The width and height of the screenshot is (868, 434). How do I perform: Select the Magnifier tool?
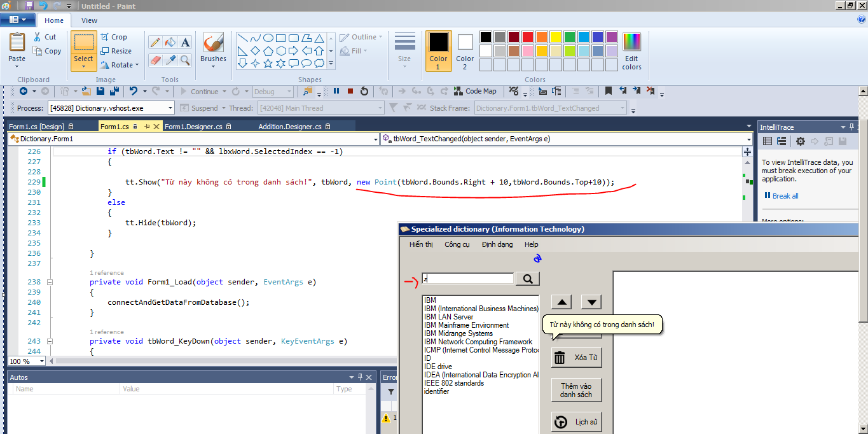(185, 60)
